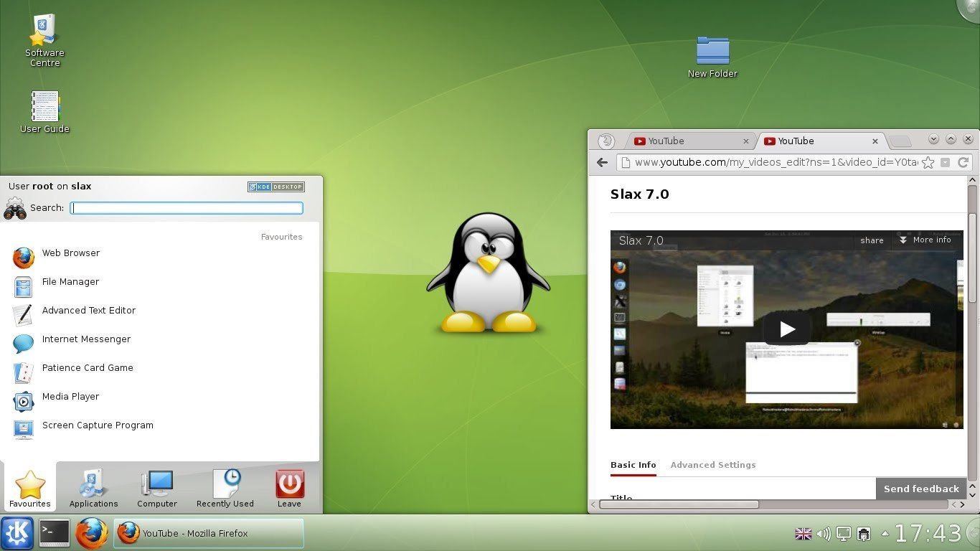Click the UK keyboard layout flag
This screenshot has width=980, height=551.
(x=804, y=534)
